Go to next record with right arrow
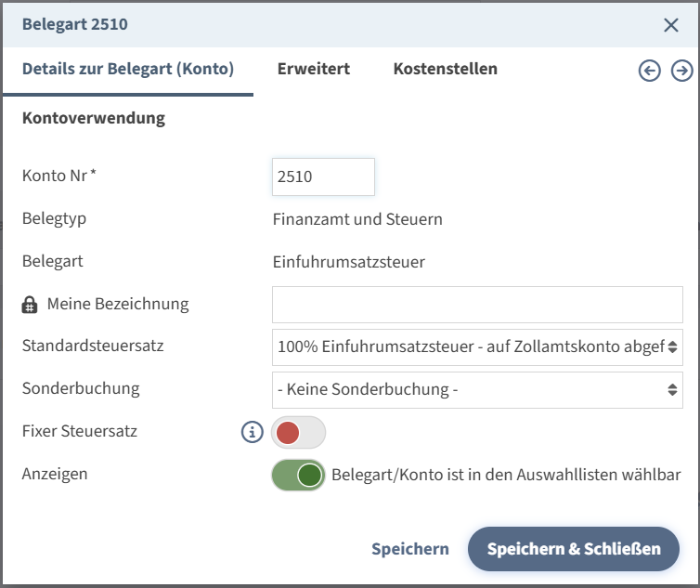 pos(682,71)
